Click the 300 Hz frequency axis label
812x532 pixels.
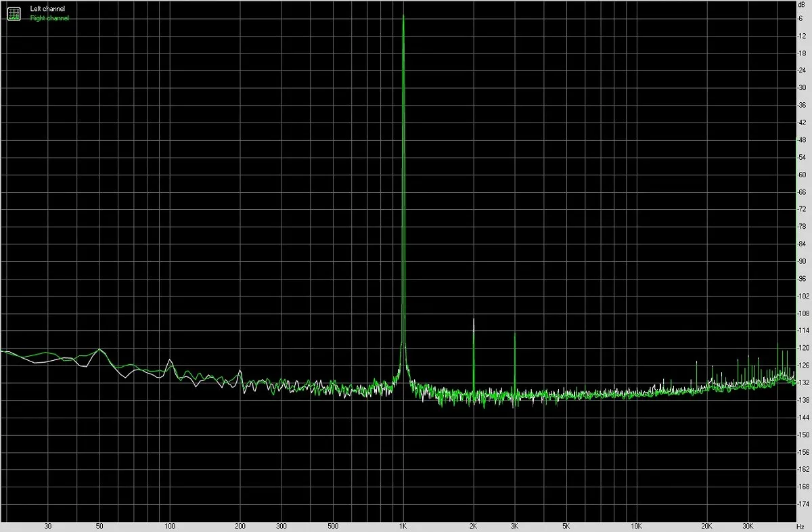281,525
